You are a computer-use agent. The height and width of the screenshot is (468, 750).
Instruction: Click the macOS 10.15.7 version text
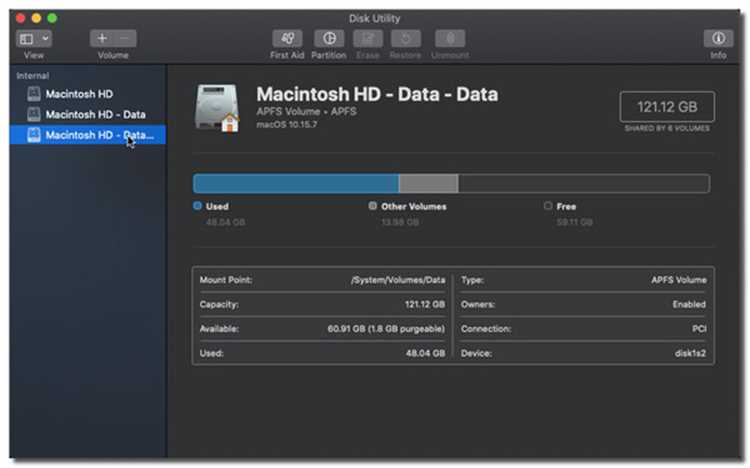pyautogui.click(x=287, y=124)
